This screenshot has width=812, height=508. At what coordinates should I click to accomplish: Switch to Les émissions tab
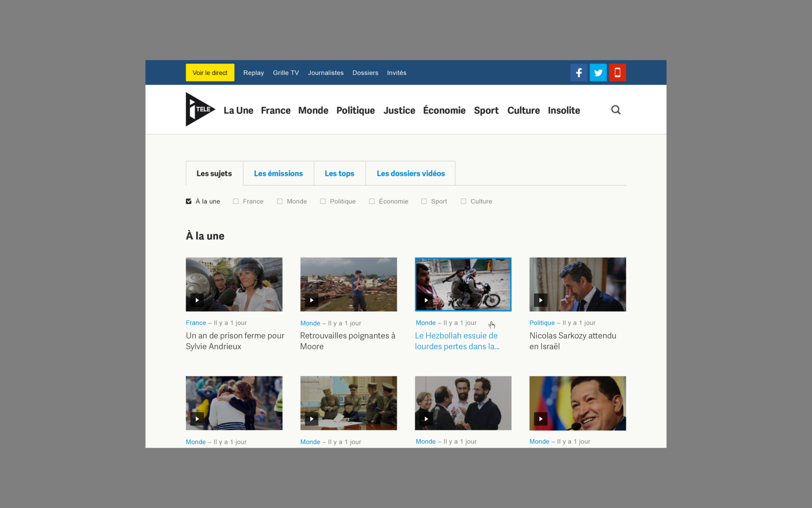tap(278, 174)
